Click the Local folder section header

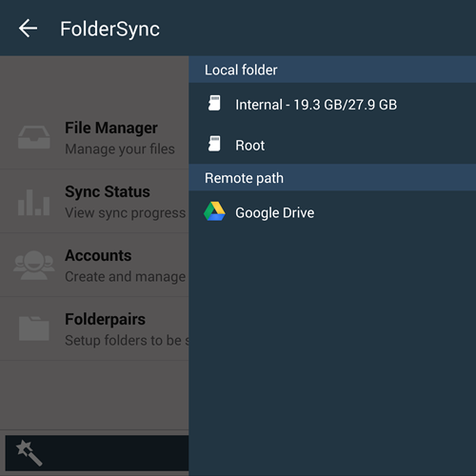(x=332, y=69)
